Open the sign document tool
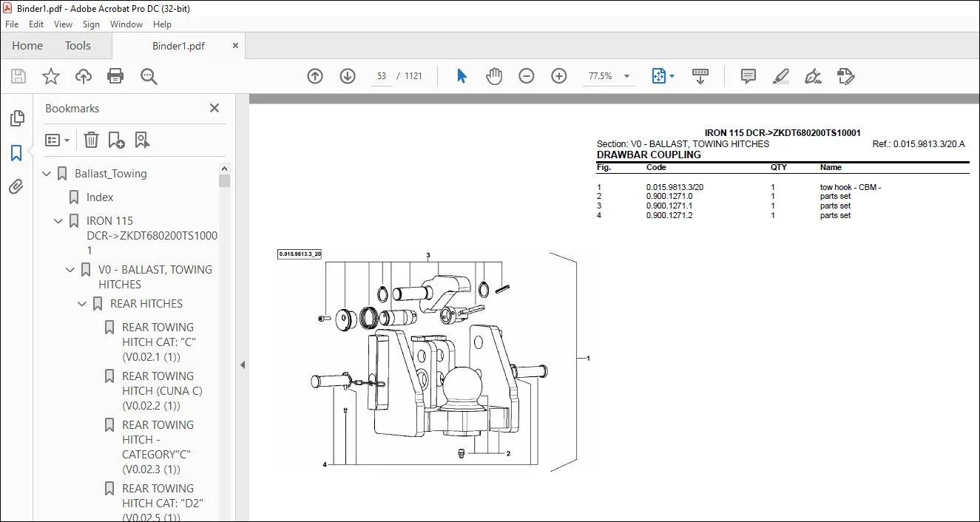 [813, 76]
